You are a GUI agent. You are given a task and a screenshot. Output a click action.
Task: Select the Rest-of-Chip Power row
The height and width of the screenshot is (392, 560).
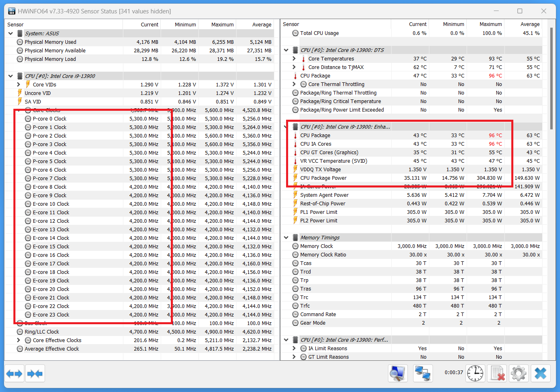click(411, 204)
